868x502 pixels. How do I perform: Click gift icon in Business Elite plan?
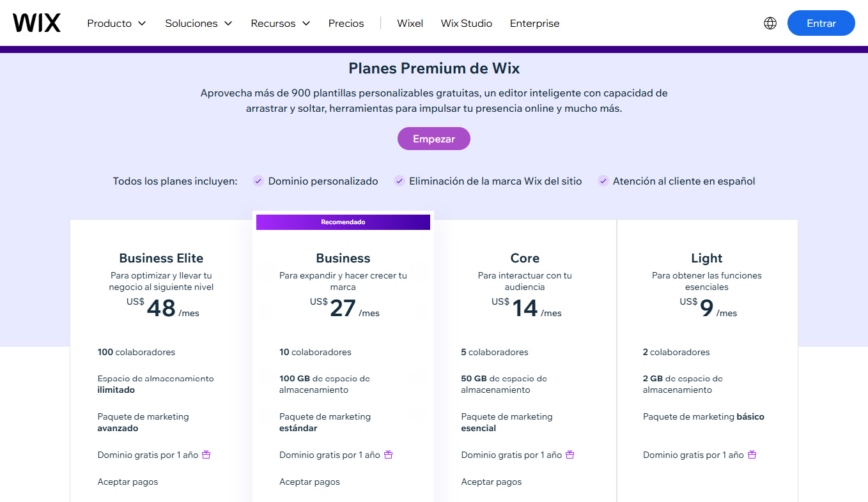206,455
